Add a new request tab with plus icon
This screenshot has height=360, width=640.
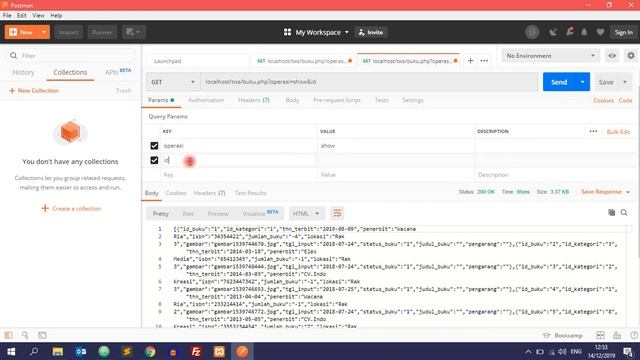(470, 60)
